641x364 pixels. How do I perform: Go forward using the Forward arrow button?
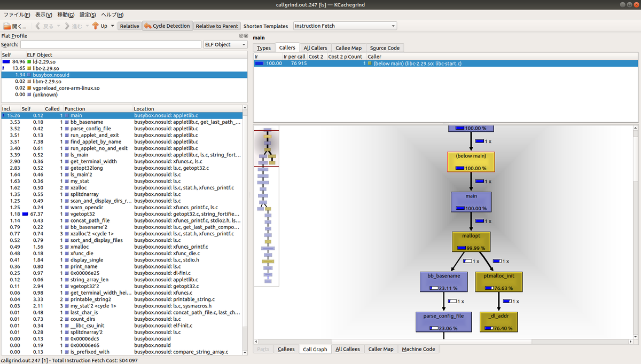pos(74,26)
